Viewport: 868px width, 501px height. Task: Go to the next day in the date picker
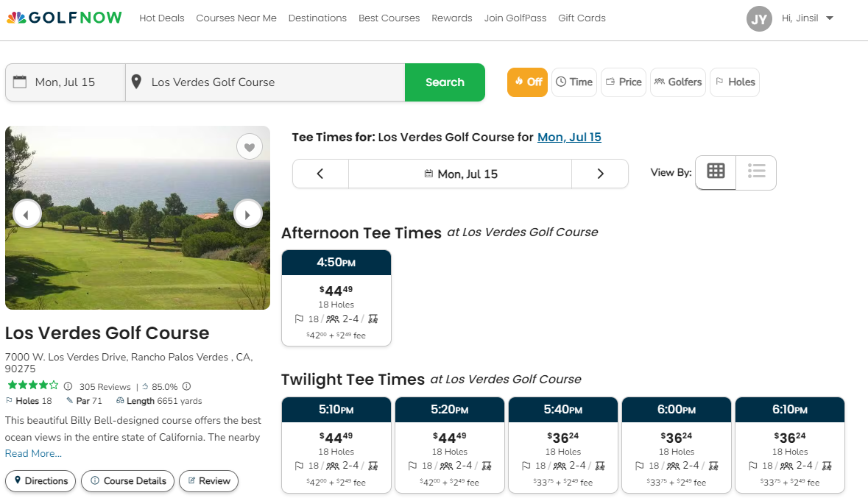pos(600,174)
